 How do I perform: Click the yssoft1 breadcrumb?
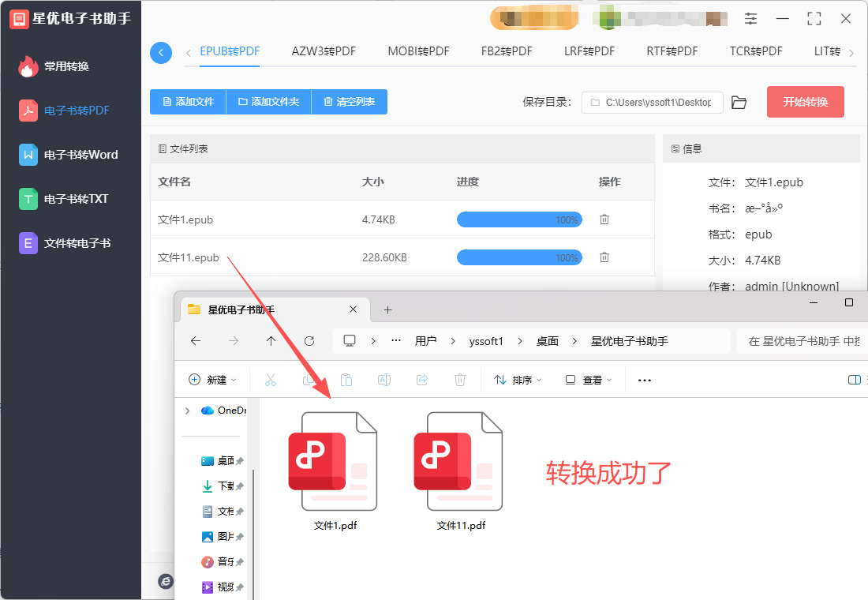486,341
